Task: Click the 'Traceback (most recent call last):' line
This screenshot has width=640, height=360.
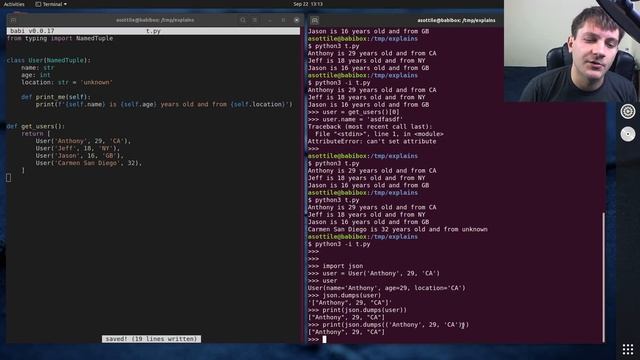Action: point(370,127)
